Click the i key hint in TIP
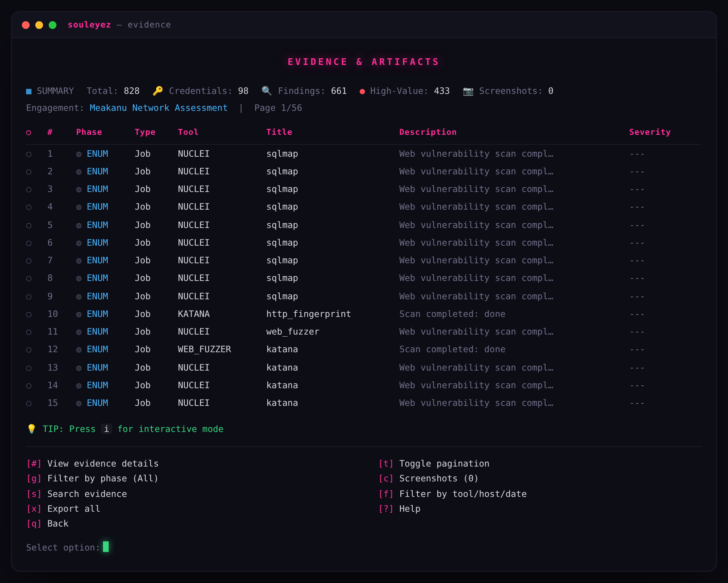The image size is (728, 583). coord(107,429)
